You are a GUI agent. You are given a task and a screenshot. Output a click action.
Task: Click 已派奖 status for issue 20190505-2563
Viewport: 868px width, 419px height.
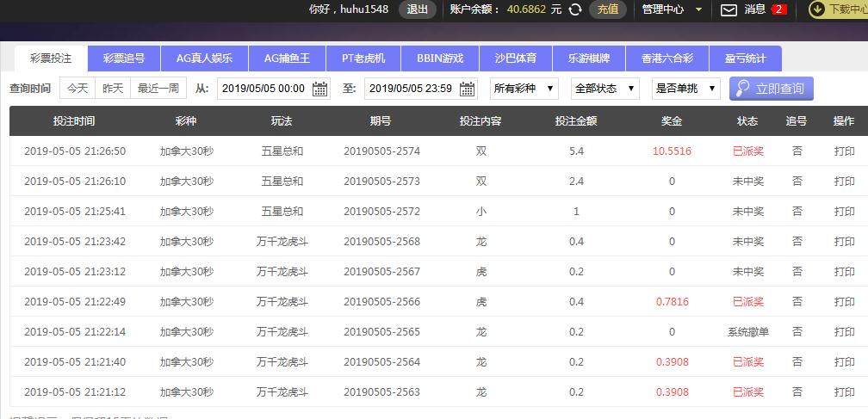click(748, 392)
